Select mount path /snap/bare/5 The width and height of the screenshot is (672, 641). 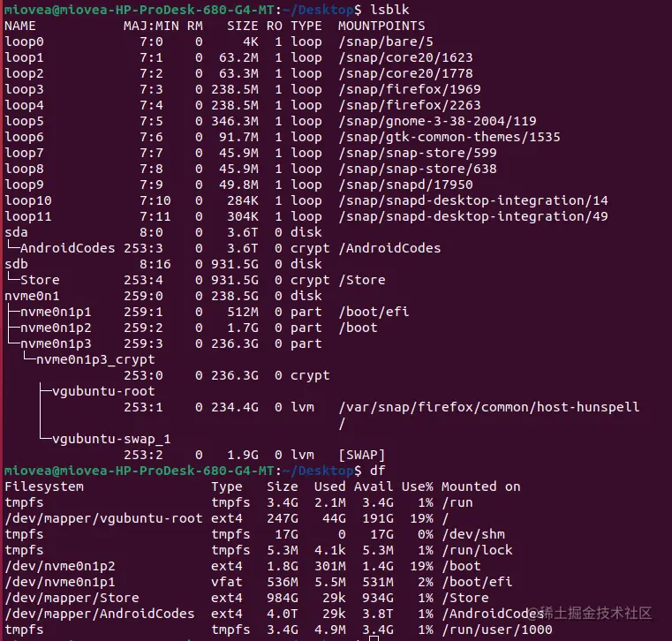click(x=386, y=41)
